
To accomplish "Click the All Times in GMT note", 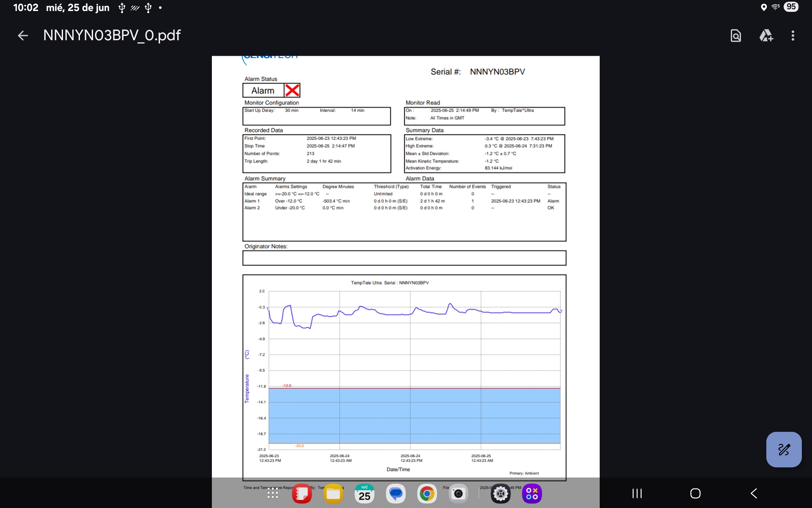I will point(447,118).
